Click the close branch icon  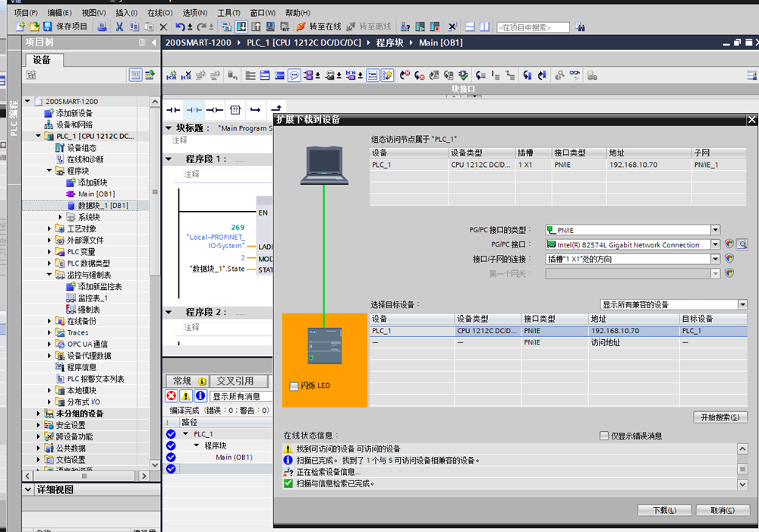[276, 109]
